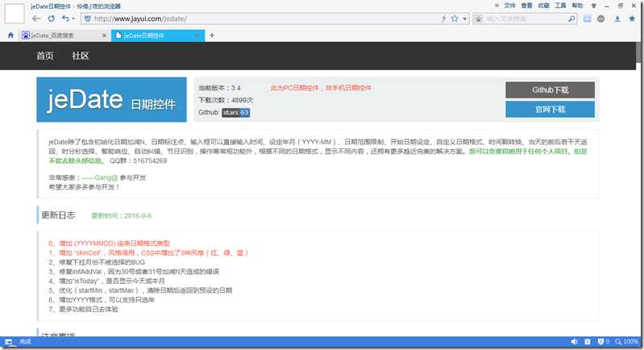Viewport: 644px width, 350px height.
Task: Click the ad-block shield icon showing 0
Action: coord(603,342)
